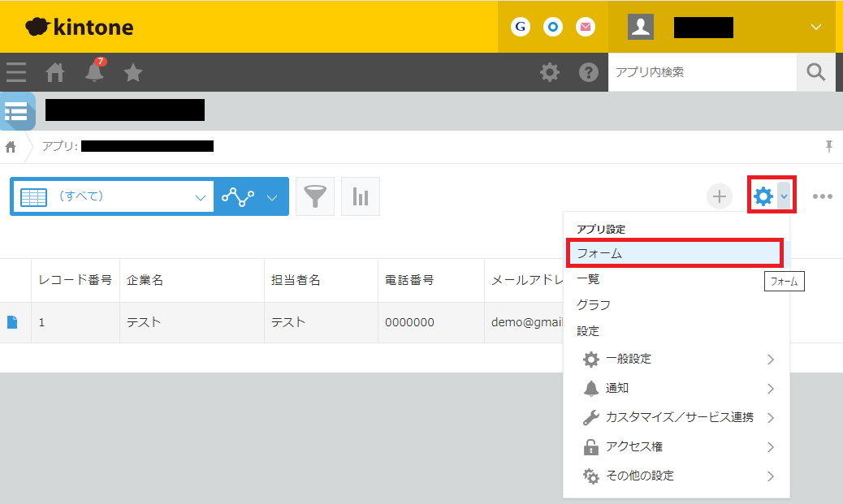Click the three-dot options button

pyautogui.click(x=822, y=196)
